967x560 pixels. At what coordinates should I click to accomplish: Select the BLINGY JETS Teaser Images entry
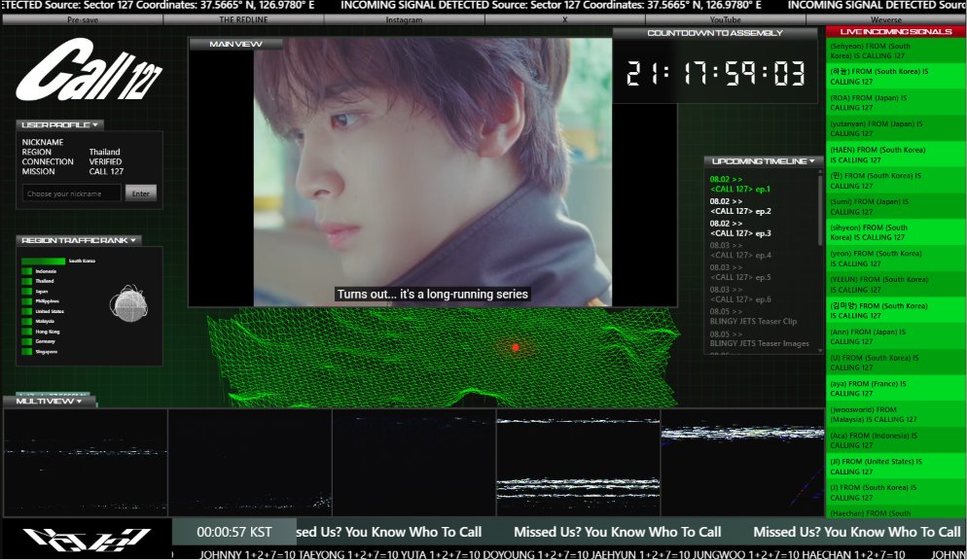[759, 339]
